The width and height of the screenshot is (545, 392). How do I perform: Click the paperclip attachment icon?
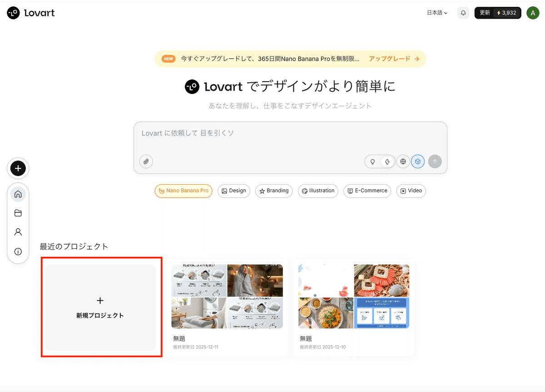click(146, 162)
